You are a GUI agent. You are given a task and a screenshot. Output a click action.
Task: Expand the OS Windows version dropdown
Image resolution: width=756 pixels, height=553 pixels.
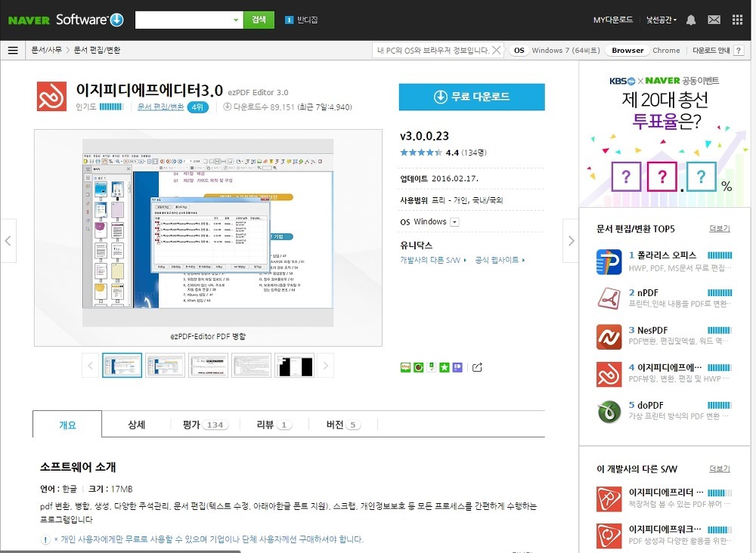click(x=454, y=222)
